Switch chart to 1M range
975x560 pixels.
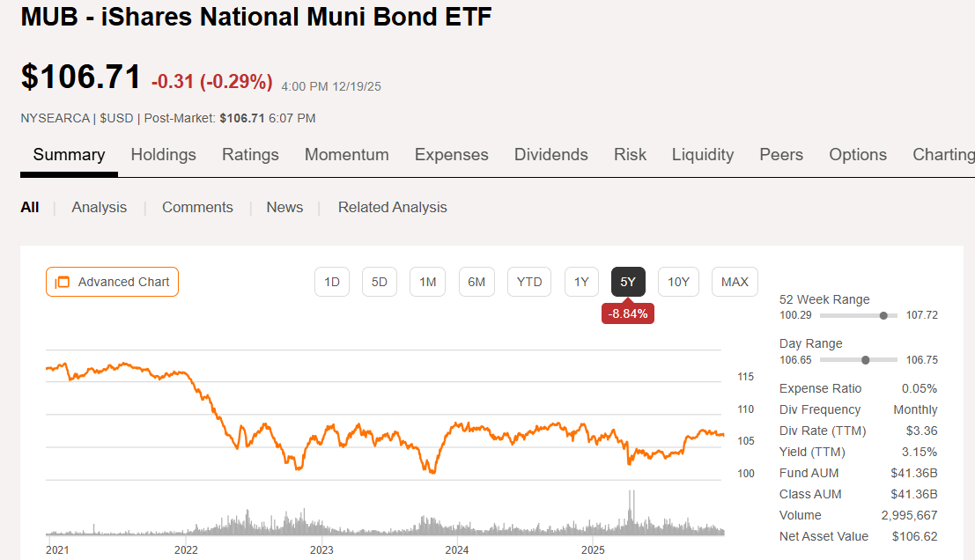click(x=427, y=282)
